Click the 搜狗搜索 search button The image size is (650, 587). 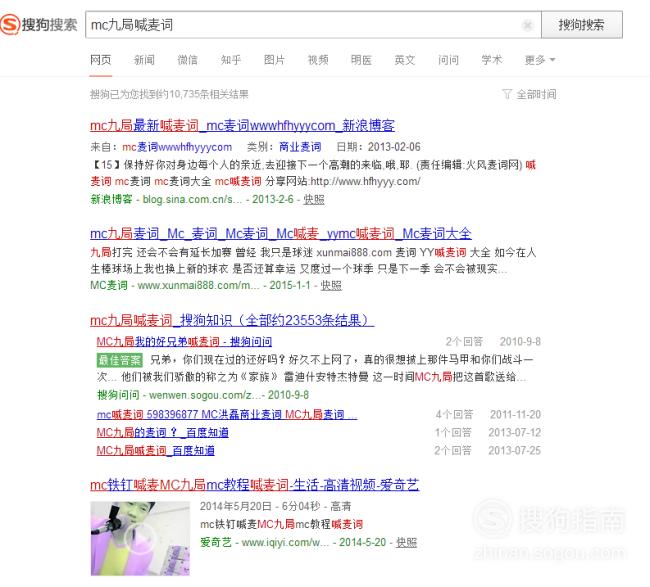pos(582,25)
